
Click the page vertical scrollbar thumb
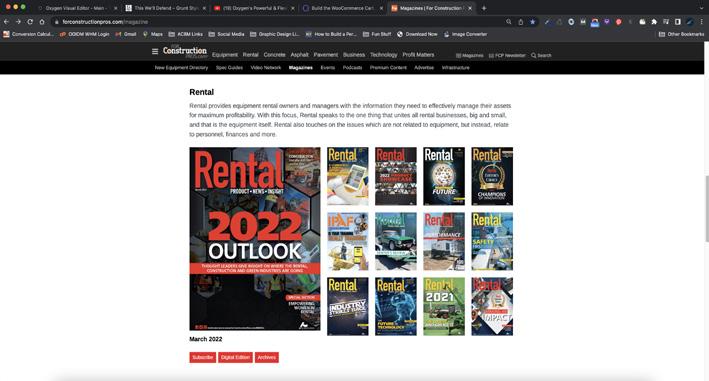(706, 209)
